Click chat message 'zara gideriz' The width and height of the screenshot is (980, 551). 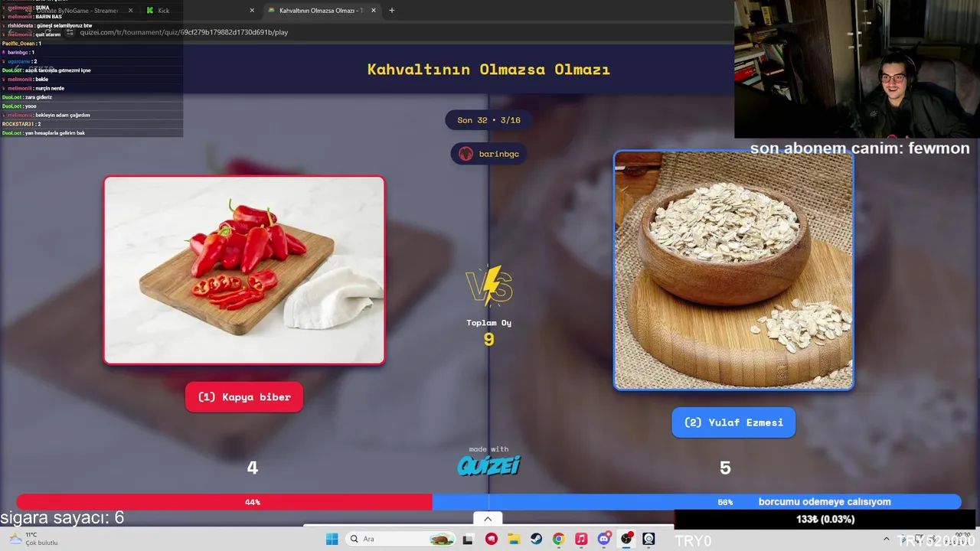pyautogui.click(x=39, y=97)
